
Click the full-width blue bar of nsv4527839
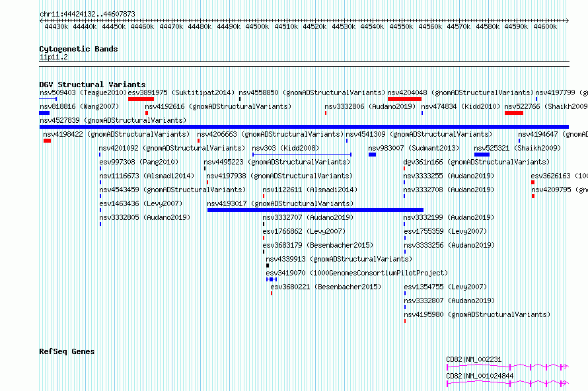[304, 127]
